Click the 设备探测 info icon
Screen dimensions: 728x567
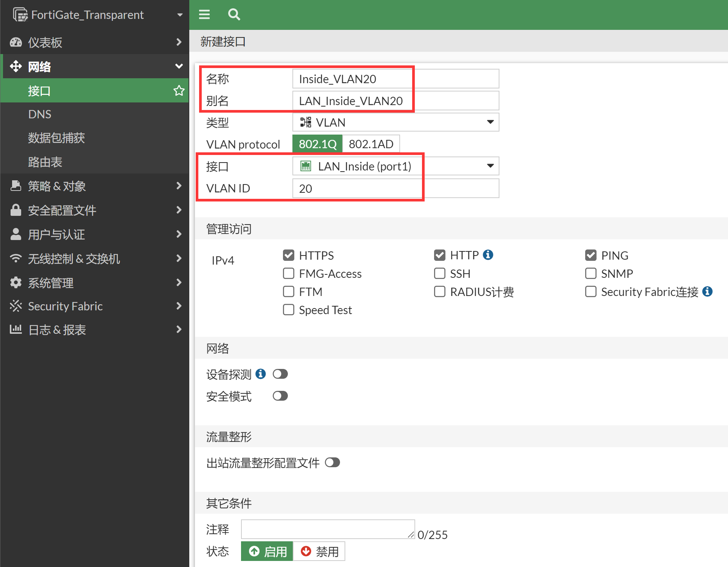click(x=260, y=374)
